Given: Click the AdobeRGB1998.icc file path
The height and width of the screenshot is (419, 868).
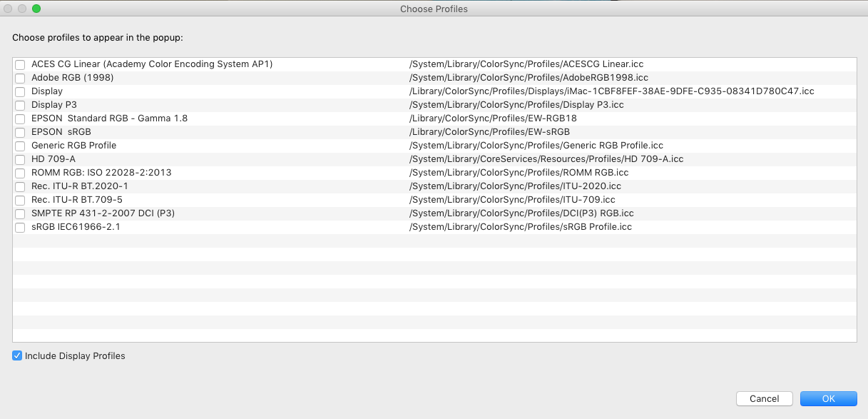Looking at the screenshot, I should pyautogui.click(x=529, y=78).
